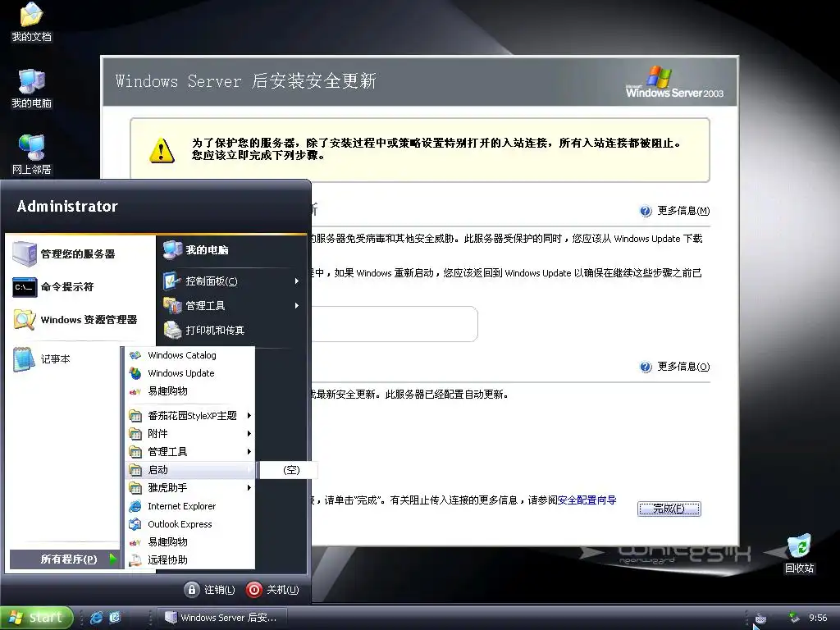Click the 9:56 clock in tray
The width and height of the screenshot is (840, 630).
pos(818,619)
